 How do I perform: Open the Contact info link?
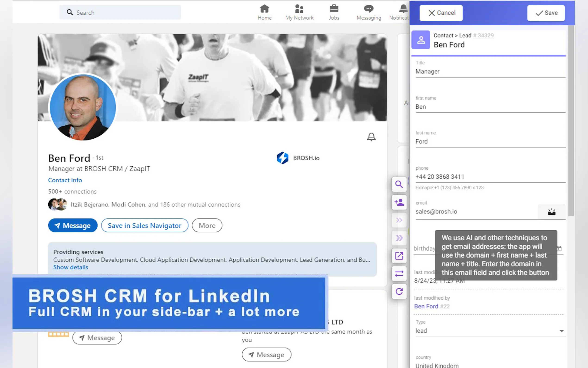[x=65, y=180]
